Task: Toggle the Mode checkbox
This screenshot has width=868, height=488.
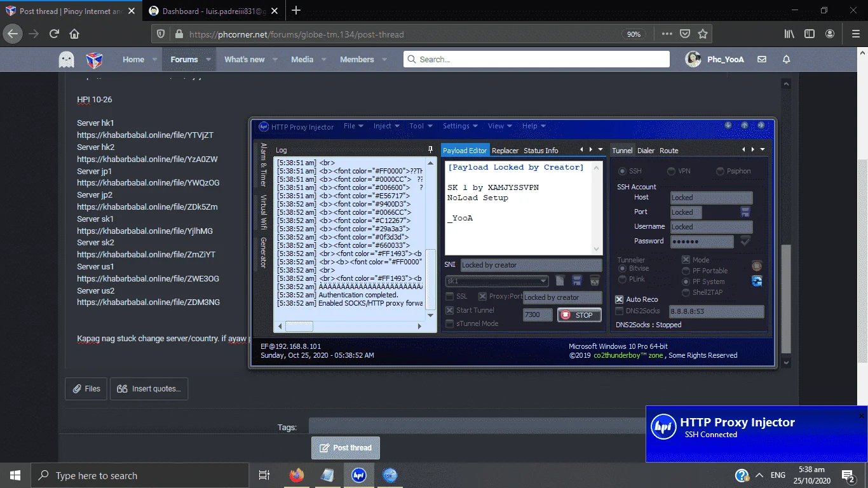Action: pyautogui.click(x=686, y=260)
